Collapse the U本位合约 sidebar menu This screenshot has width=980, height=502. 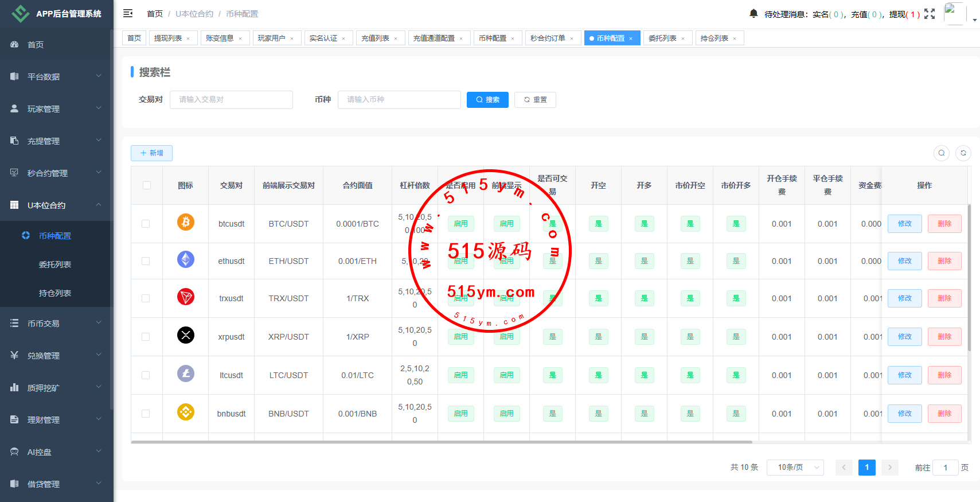(x=56, y=205)
